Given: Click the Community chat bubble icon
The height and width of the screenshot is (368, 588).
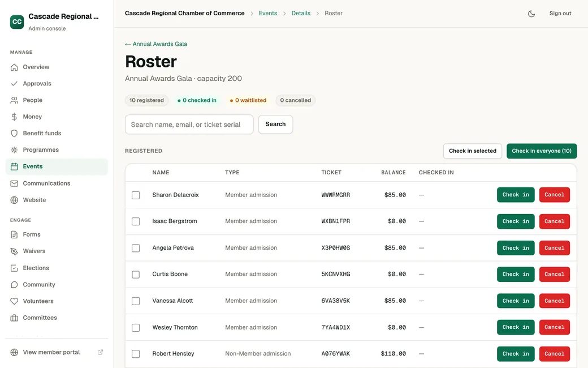Looking at the screenshot, I should tap(14, 285).
